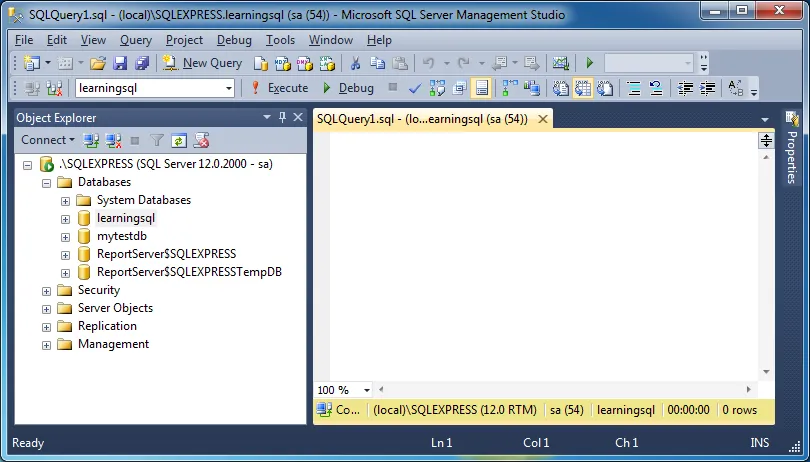810x462 pixels.
Task: Click Specify Values for Template Parameters icon
Action: pos(736,88)
